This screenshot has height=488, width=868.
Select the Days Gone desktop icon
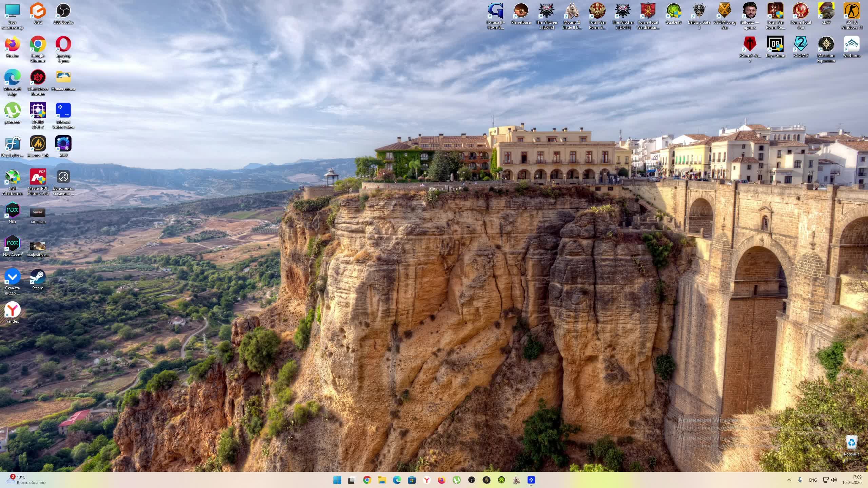[x=775, y=44]
